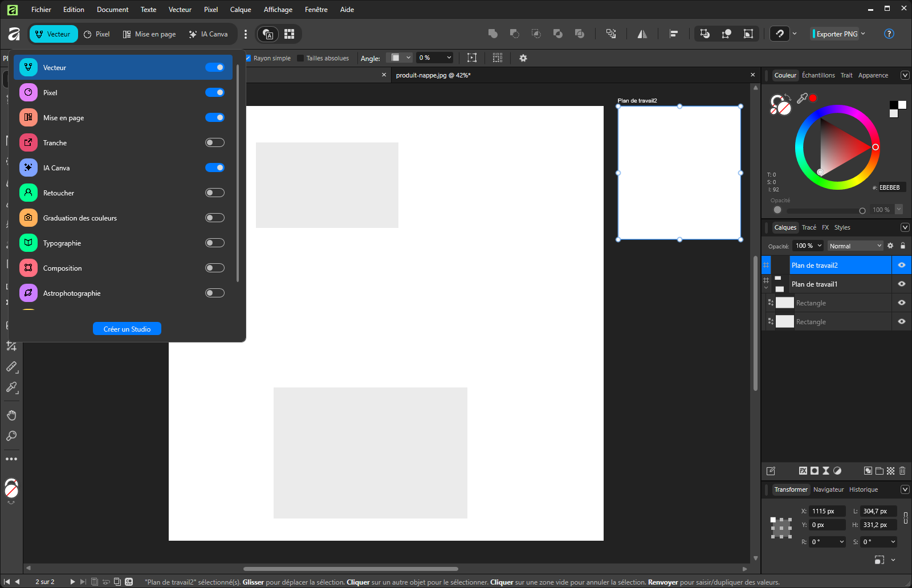This screenshot has height=588, width=912.
Task: Check the Tailles absolues checkbox
Action: (x=300, y=58)
